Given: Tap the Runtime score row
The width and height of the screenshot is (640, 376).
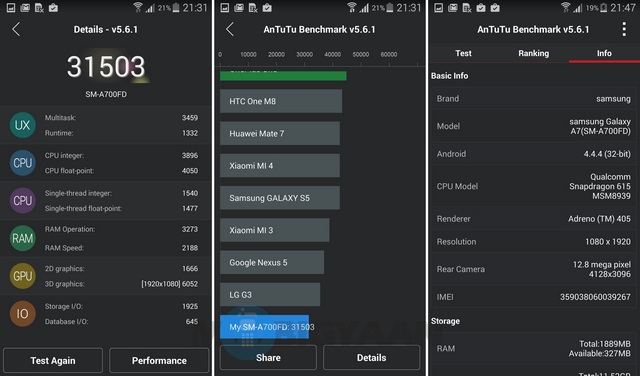Looking at the screenshot, I should [x=122, y=133].
